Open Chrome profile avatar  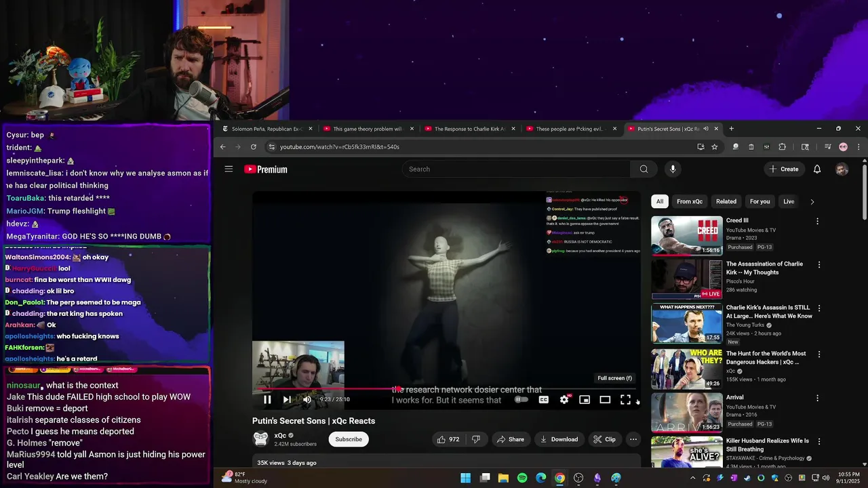tap(843, 147)
